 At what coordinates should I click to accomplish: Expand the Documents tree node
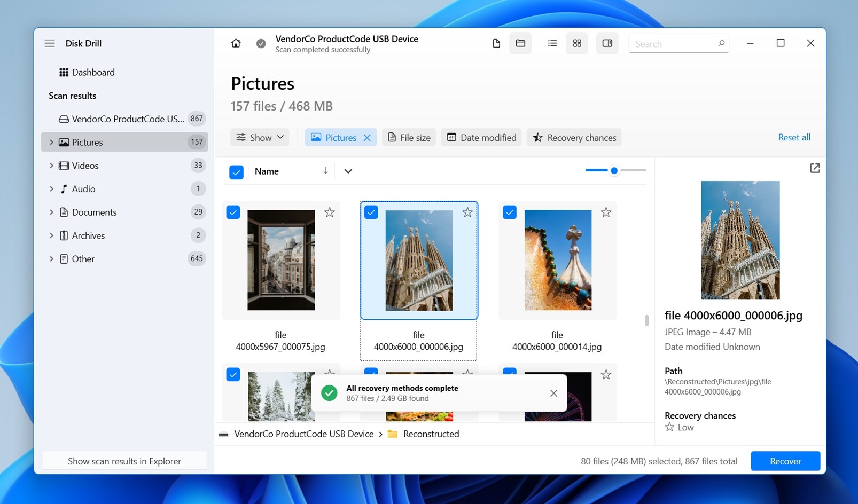pos(51,212)
